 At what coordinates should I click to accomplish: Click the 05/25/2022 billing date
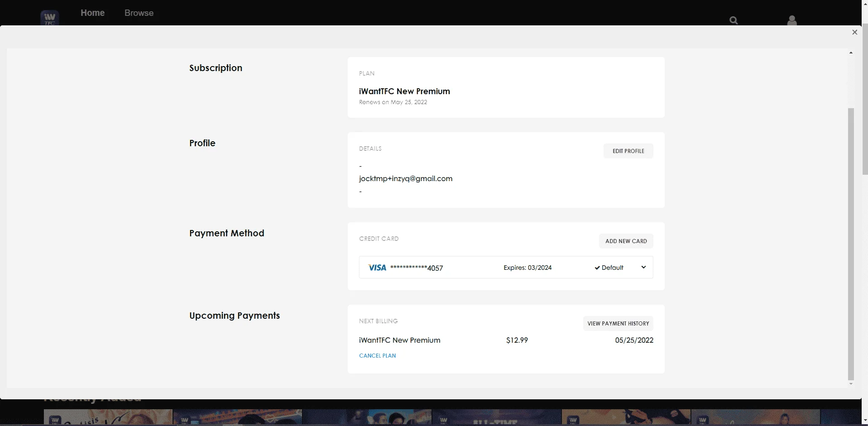point(634,340)
